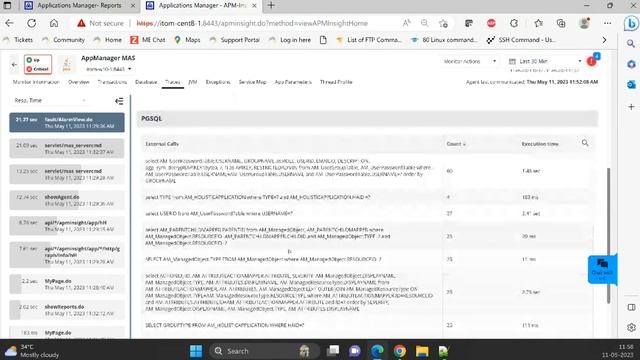Click the browser address bar

point(252,23)
